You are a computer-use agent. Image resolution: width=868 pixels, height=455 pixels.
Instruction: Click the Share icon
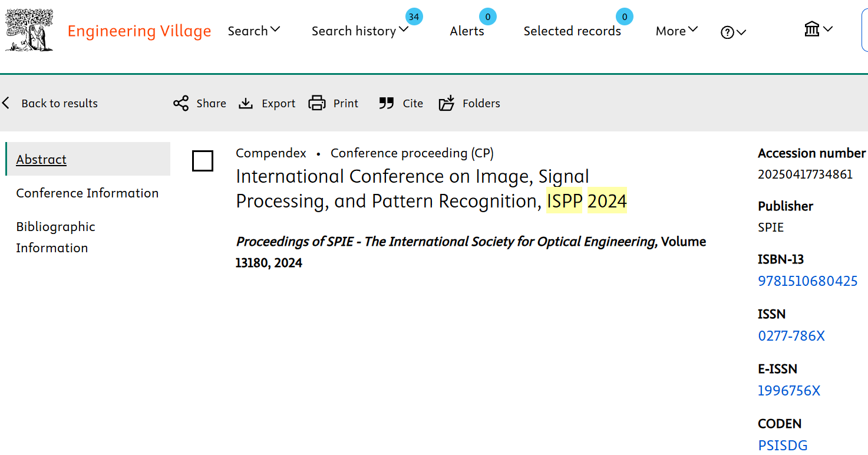(181, 103)
